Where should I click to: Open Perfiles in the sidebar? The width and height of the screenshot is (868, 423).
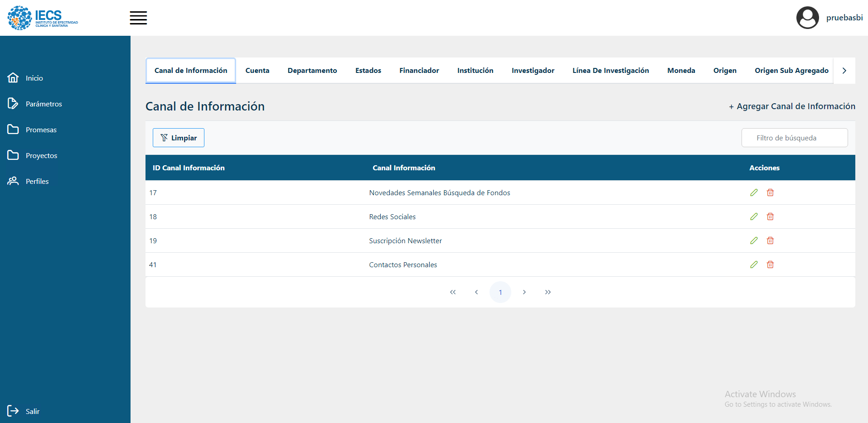[x=37, y=181]
